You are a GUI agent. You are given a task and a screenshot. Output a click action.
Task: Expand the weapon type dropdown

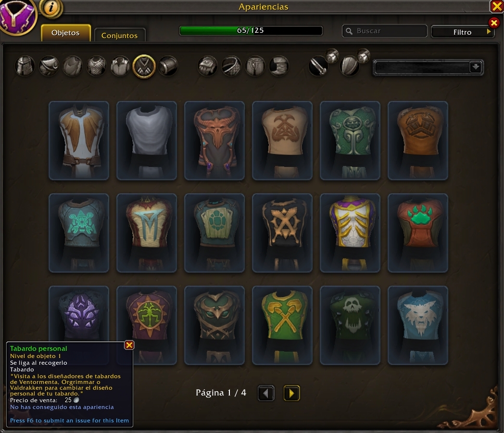(x=476, y=67)
